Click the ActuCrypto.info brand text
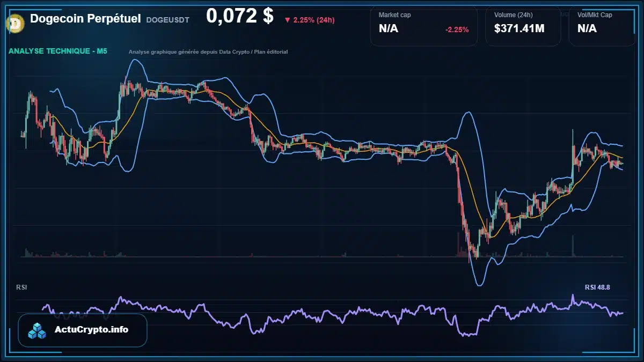Screen dimensions: 644x362 click(92, 330)
